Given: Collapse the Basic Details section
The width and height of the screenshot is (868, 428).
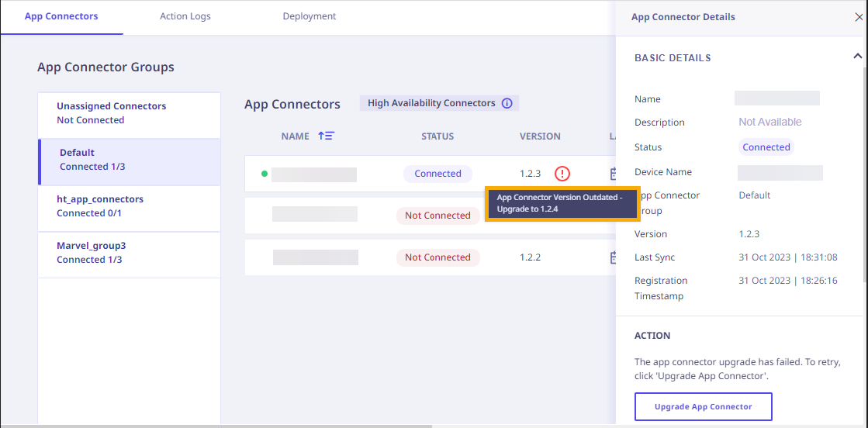Looking at the screenshot, I should click(857, 56).
